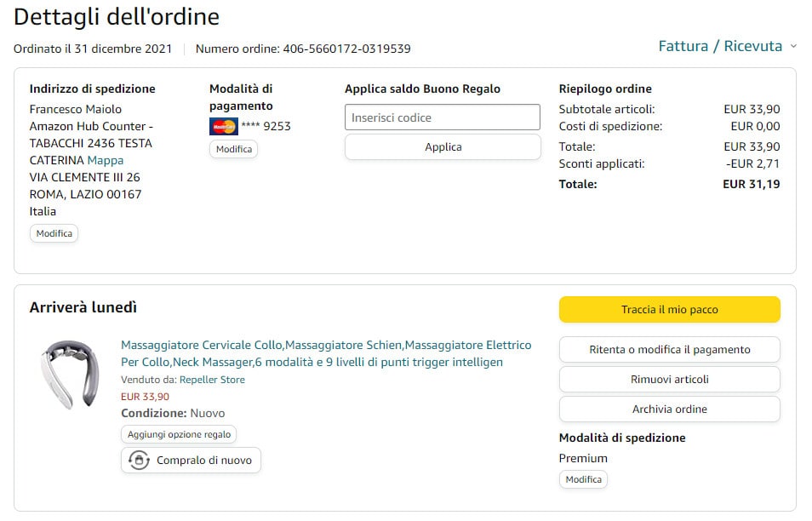Click Aggiungi opzione regalo button
Screen dimensions: 812x521
[179, 434]
